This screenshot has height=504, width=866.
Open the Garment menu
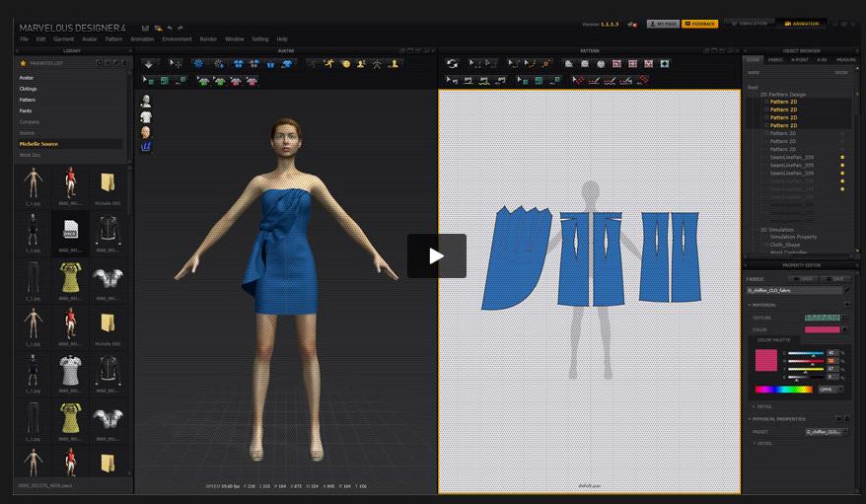click(63, 39)
